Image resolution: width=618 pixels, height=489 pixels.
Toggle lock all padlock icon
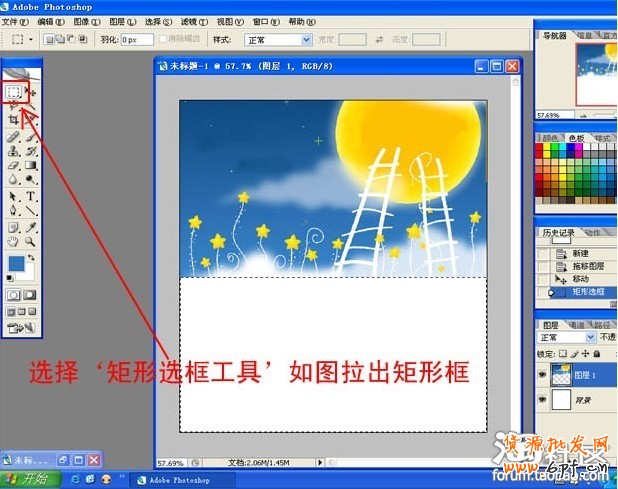[597, 354]
